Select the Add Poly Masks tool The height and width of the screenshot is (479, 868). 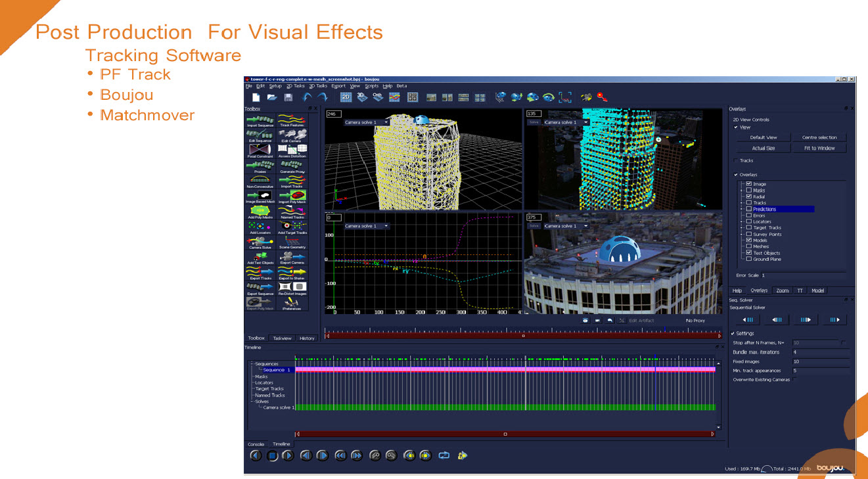coord(260,210)
